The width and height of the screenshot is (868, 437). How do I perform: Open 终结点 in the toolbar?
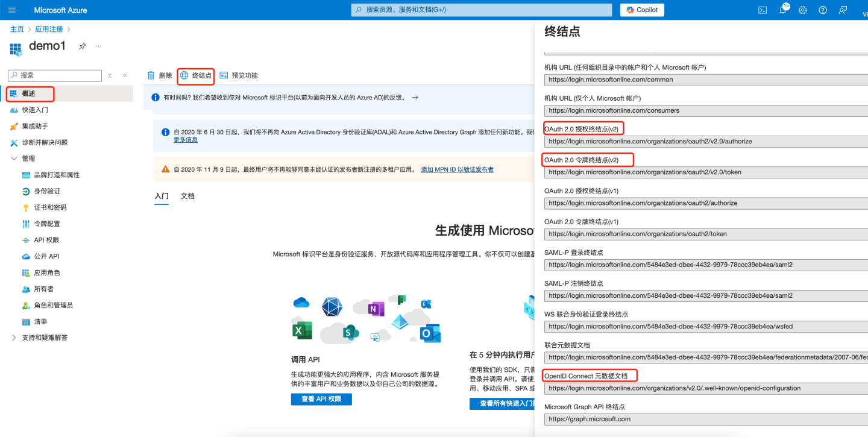pos(196,75)
